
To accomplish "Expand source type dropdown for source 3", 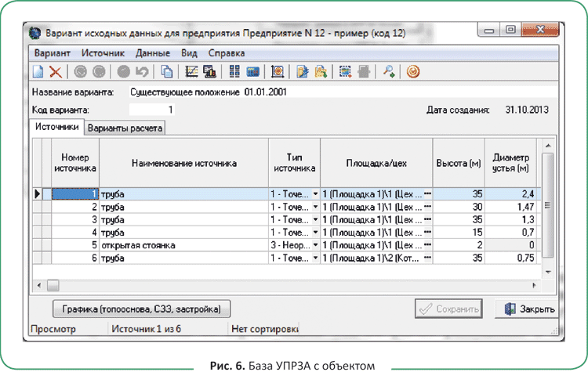I will (x=315, y=219).
